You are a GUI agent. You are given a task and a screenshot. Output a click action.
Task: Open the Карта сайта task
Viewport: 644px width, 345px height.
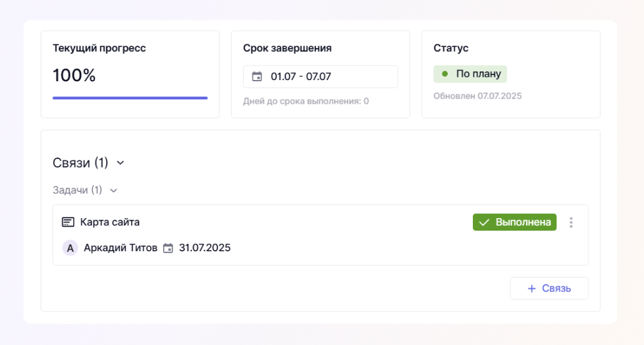point(110,222)
